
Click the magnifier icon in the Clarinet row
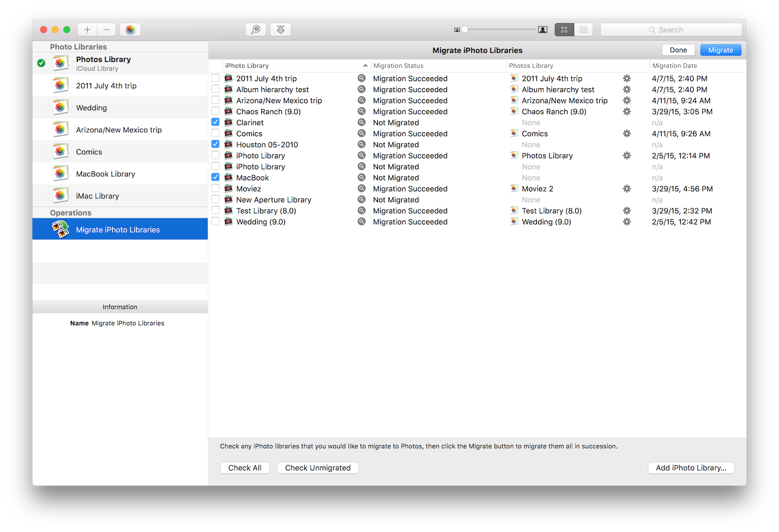click(362, 122)
